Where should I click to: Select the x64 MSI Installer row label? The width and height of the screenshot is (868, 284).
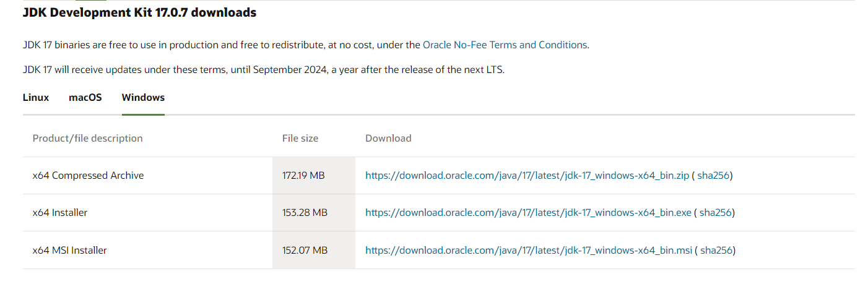tap(69, 251)
